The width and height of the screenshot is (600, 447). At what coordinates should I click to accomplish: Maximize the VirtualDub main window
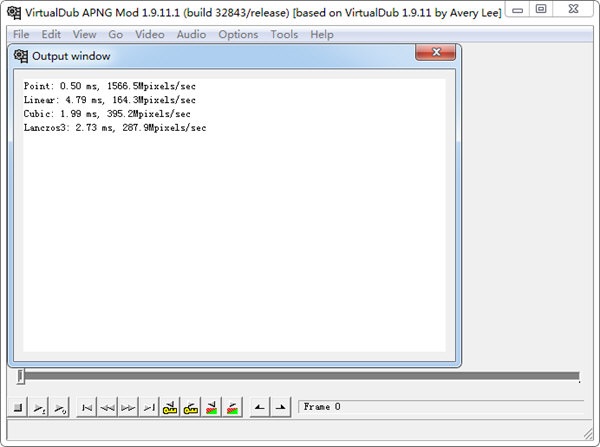541,10
